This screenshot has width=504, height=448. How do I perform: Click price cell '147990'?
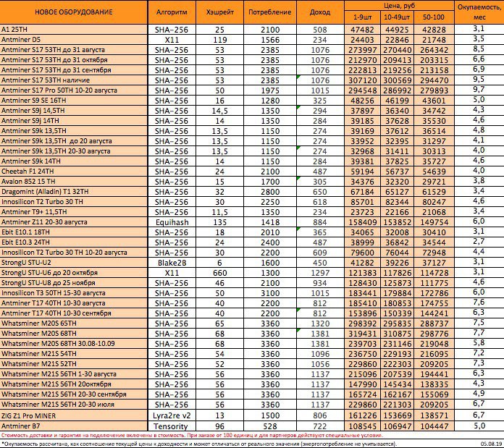click(x=362, y=384)
